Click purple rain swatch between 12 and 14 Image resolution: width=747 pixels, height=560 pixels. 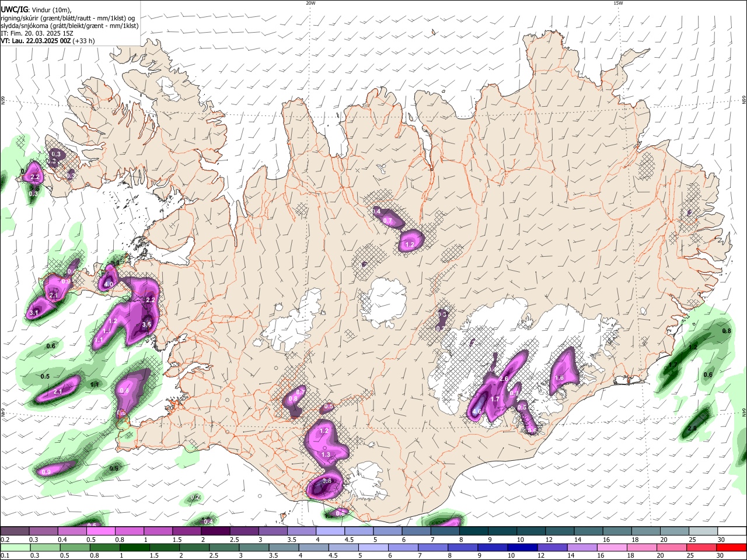(x=551, y=548)
